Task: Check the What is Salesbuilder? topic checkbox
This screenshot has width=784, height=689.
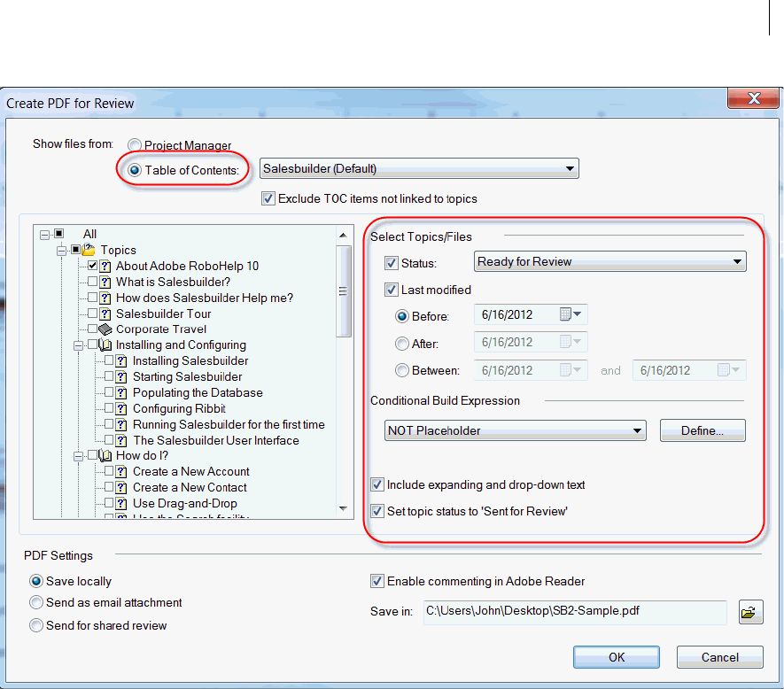Action: 92,281
